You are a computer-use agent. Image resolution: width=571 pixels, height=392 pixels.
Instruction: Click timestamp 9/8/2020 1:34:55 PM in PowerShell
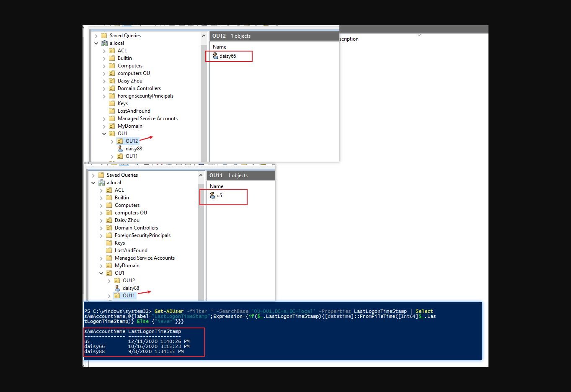(x=156, y=351)
